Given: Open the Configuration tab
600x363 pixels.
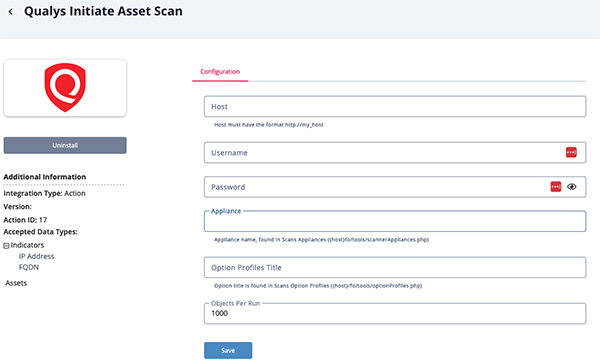Looking at the screenshot, I should 220,72.
